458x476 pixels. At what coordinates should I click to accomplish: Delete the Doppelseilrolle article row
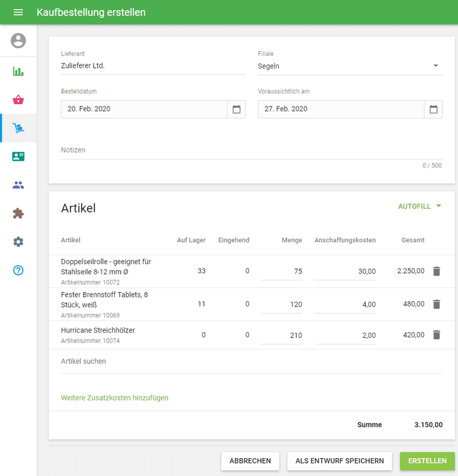point(436,271)
